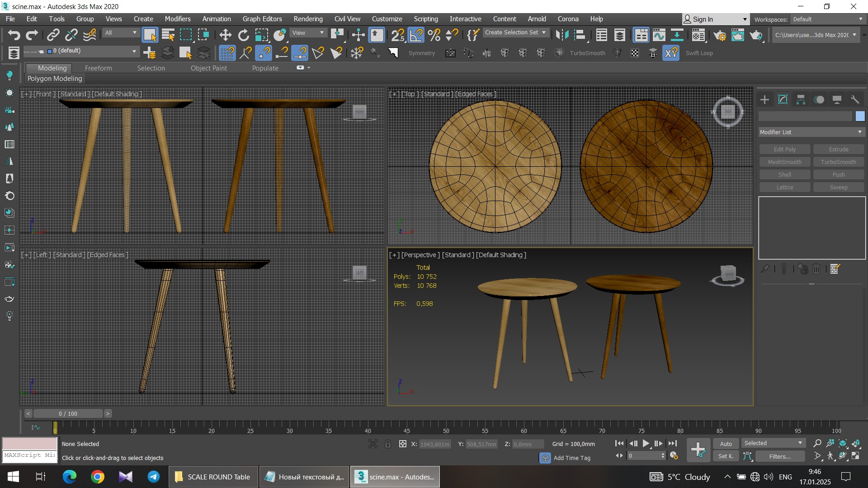Open the Material Editor
868x488 pixels.
698,35
